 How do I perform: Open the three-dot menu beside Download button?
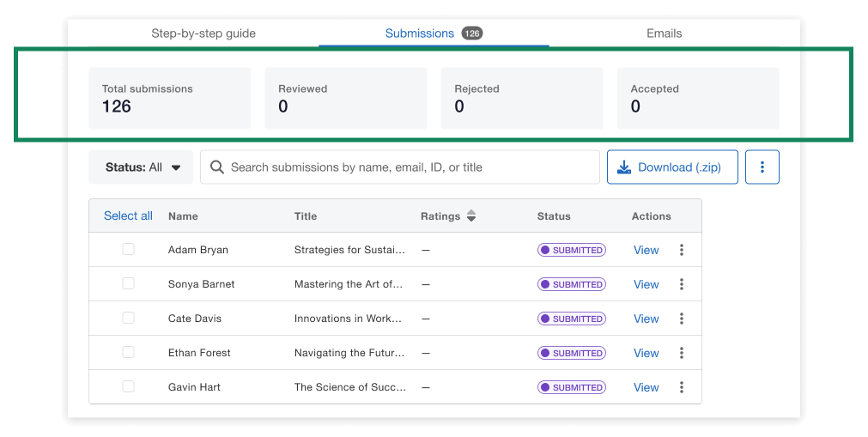pyautogui.click(x=762, y=167)
